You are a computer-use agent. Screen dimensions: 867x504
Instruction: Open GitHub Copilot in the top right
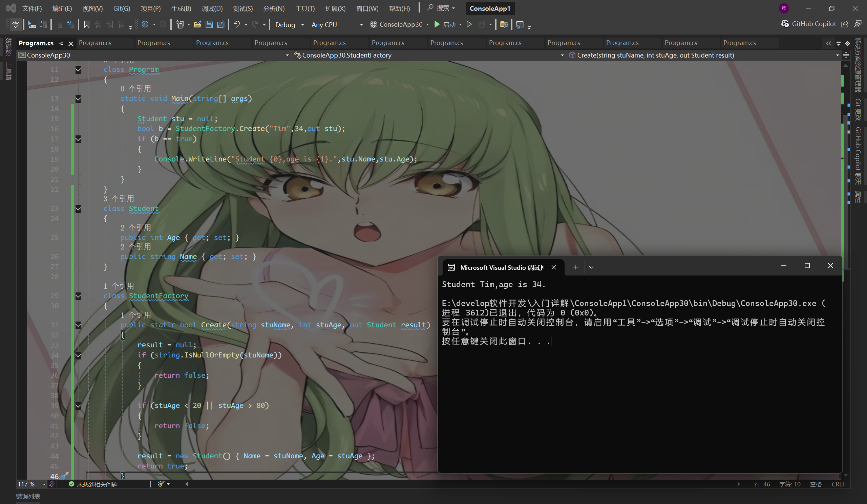808,24
